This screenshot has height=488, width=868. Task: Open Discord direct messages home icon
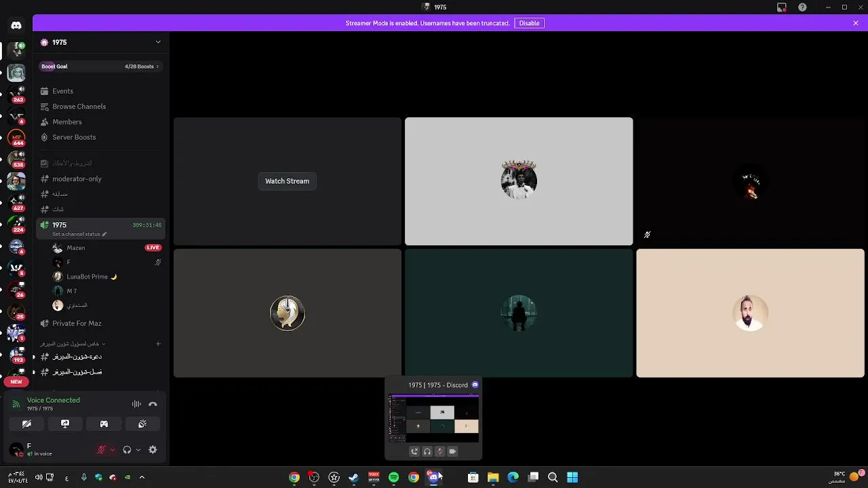[x=16, y=25]
